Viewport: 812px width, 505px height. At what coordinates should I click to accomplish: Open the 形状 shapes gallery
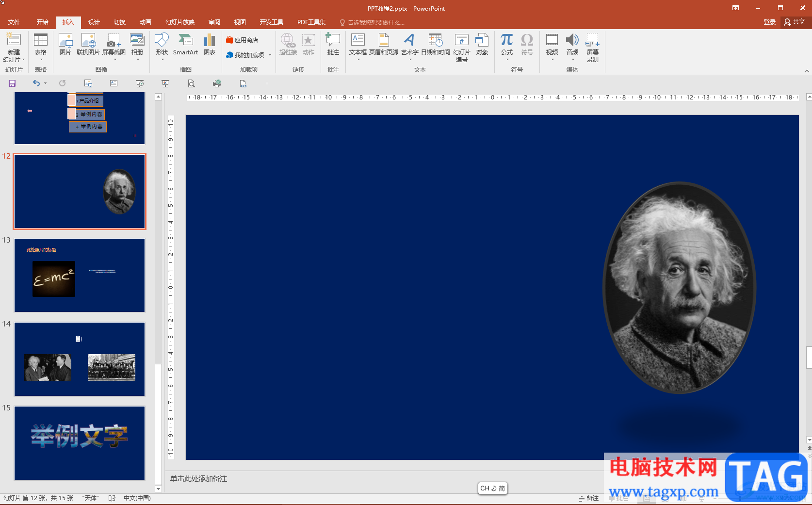[x=162, y=47]
